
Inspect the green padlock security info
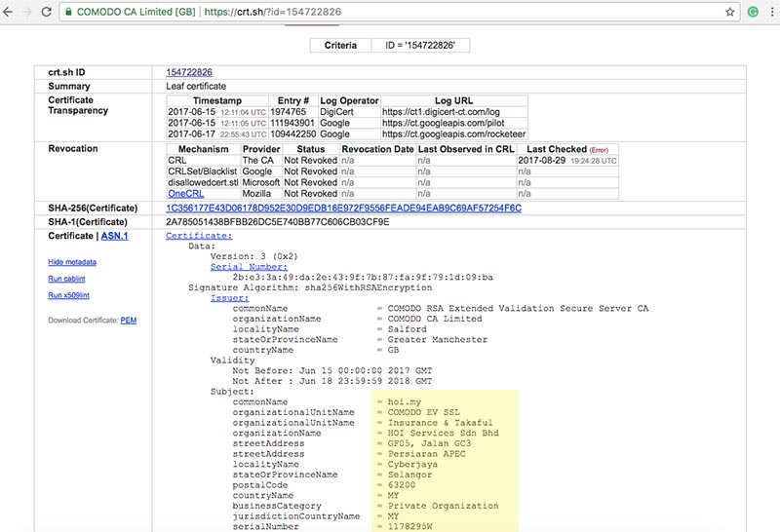pyautogui.click(x=68, y=12)
